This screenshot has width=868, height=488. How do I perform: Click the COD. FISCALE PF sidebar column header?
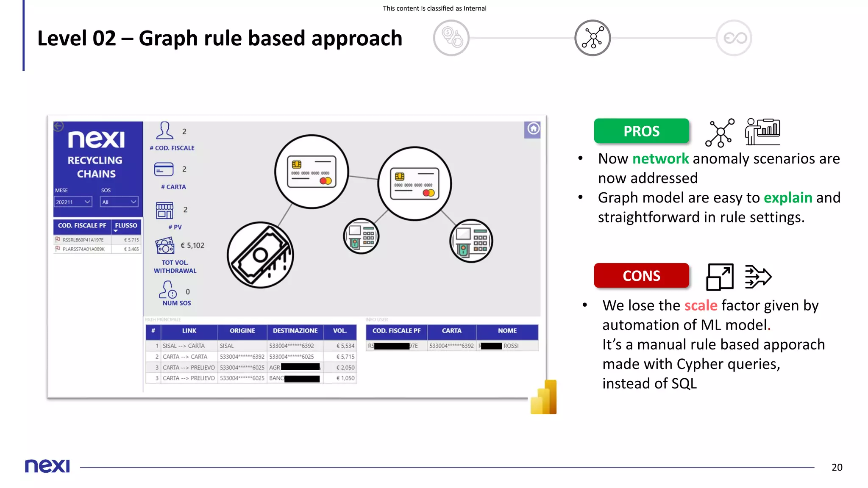82,226
